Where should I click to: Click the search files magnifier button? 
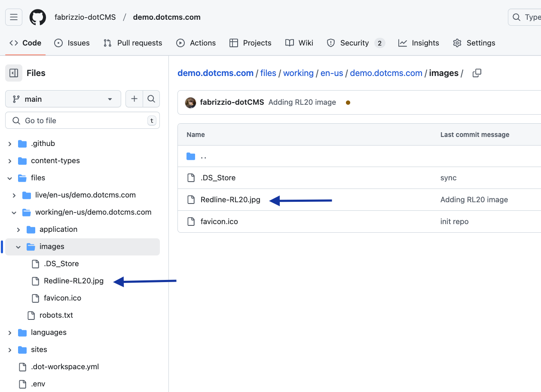coord(151,99)
